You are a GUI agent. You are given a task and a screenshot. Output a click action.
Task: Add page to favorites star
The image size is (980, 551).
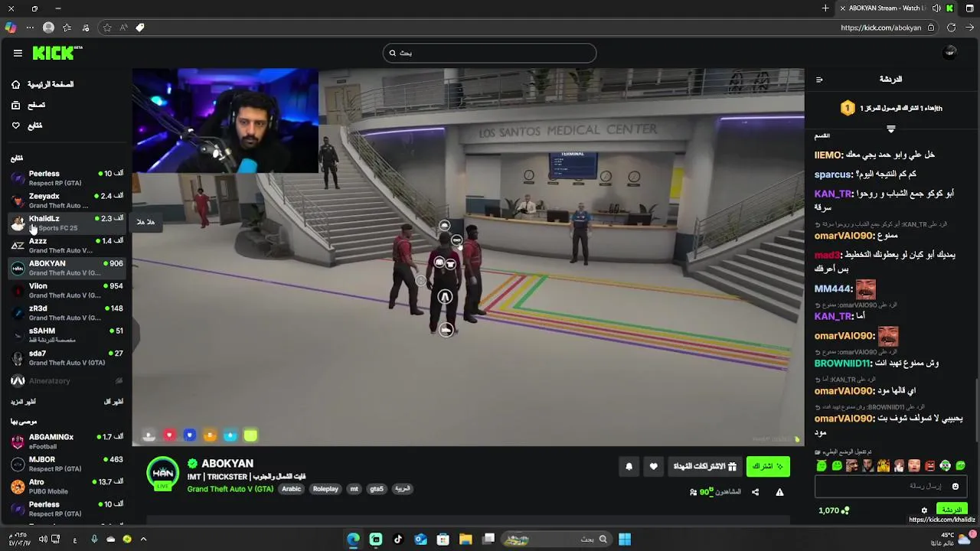pyautogui.click(x=106, y=28)
